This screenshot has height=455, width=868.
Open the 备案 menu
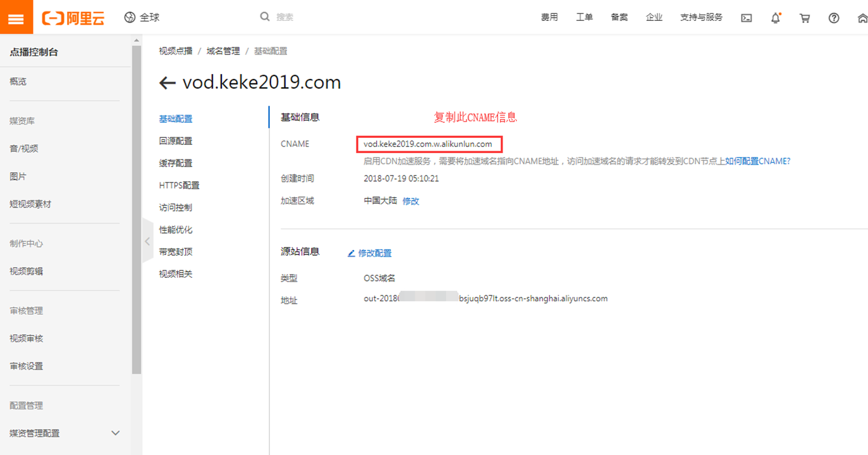(x=619, y=18)
